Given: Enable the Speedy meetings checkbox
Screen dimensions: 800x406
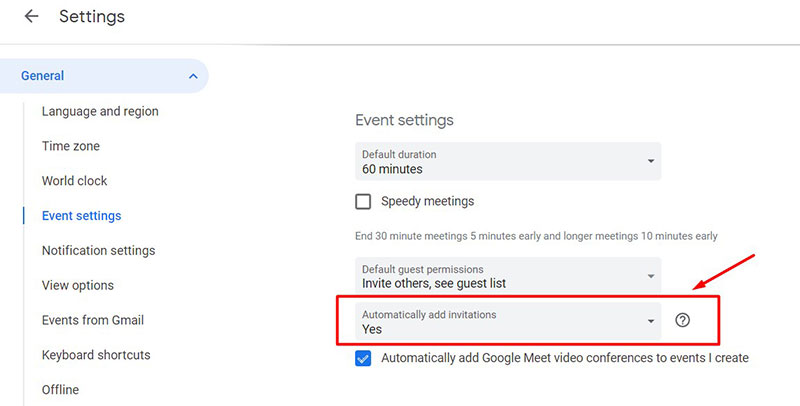Looking at the screenshot, I should click(x=363, y=202).
